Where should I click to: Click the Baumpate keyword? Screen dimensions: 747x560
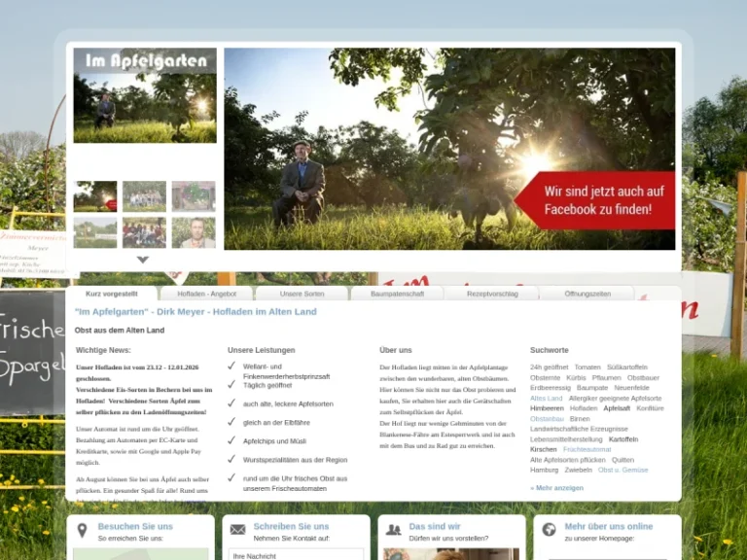(592, 388)
